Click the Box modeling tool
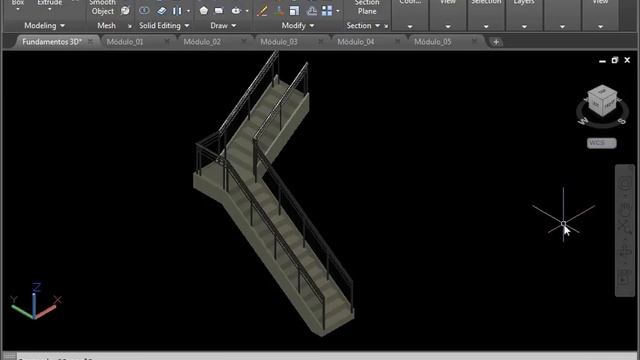This screenshot has height=360, width=640. tap(18, 5)
